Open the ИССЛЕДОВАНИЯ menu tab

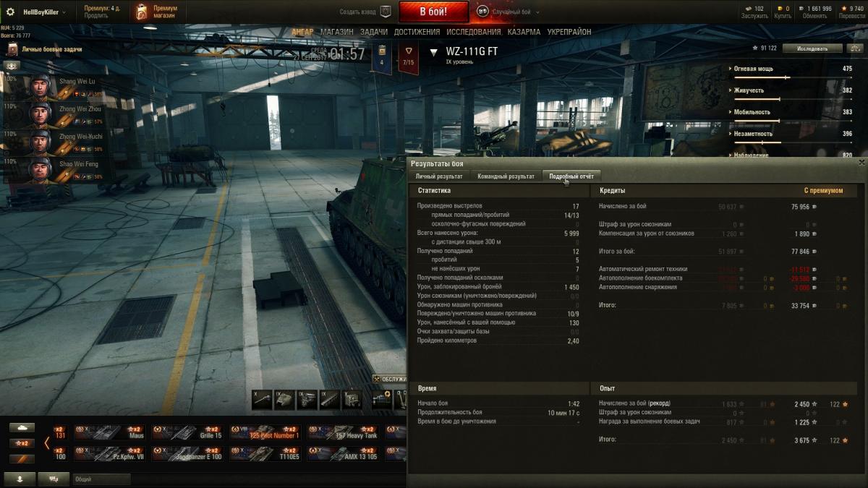pos(474,32)
